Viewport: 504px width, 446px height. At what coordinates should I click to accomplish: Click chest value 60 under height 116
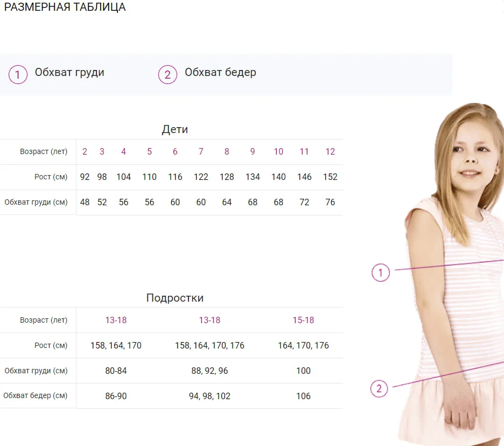pyautogui.click(x=175, y=202)
